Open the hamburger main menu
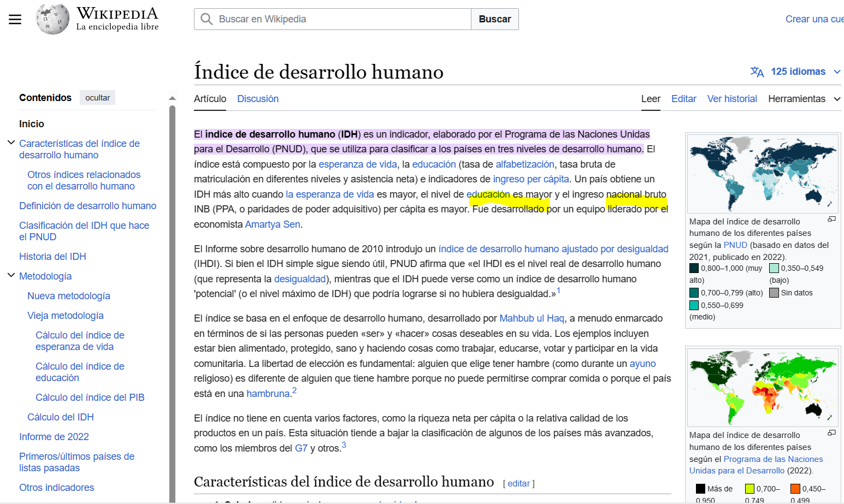The width and height of the screenshot is (844, 504). (15, 20)
